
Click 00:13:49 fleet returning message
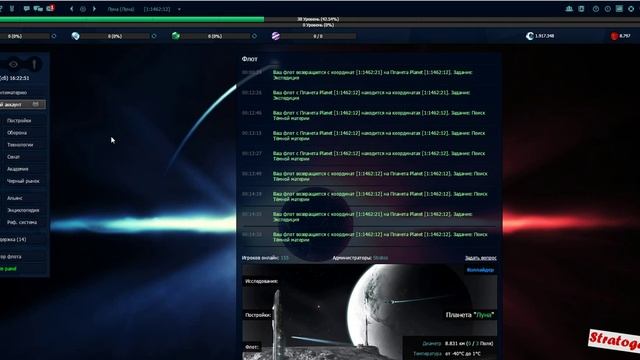[x=380, y=176]
